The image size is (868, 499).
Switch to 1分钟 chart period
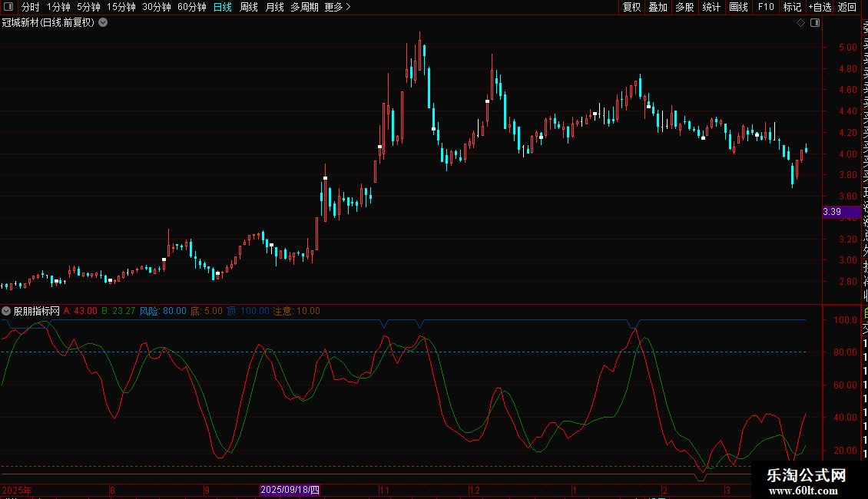click(58, 7)
